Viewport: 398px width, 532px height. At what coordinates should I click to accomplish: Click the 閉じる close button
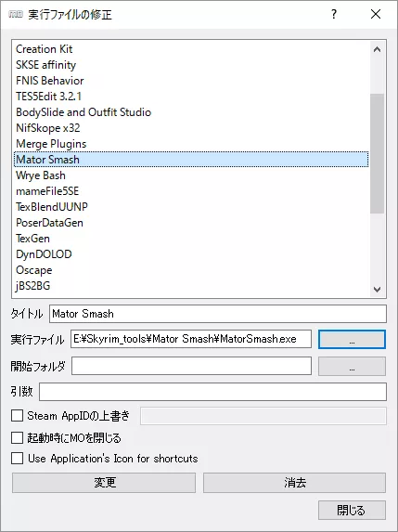tap(352, 510)
